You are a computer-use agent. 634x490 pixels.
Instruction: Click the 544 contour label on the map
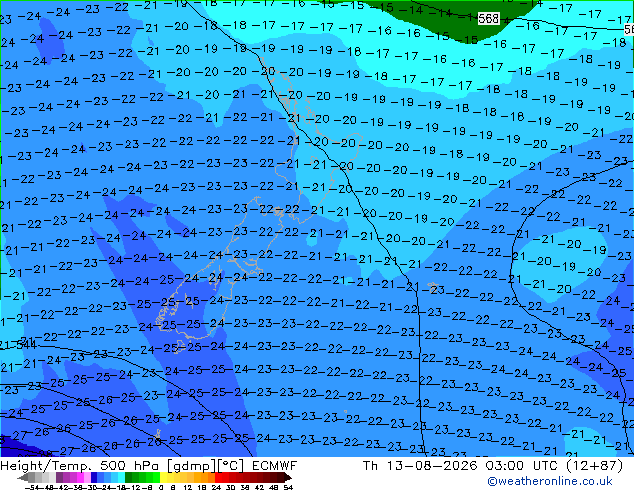27,345
